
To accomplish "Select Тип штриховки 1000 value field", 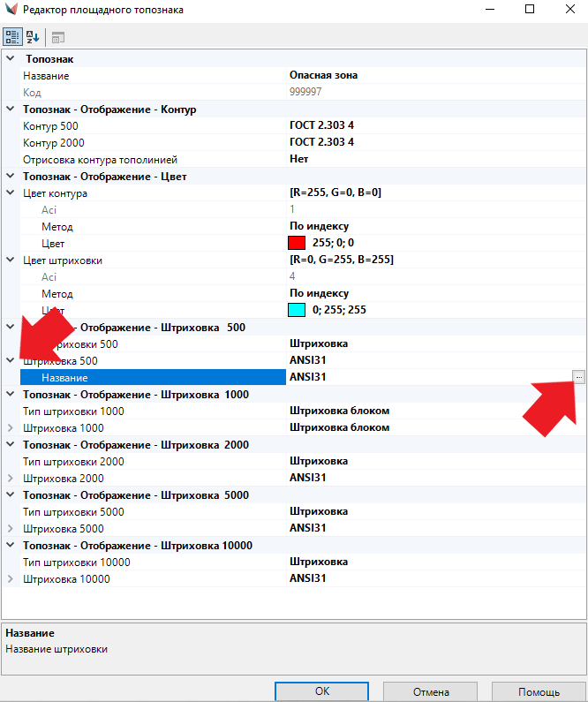I will 433,411.
